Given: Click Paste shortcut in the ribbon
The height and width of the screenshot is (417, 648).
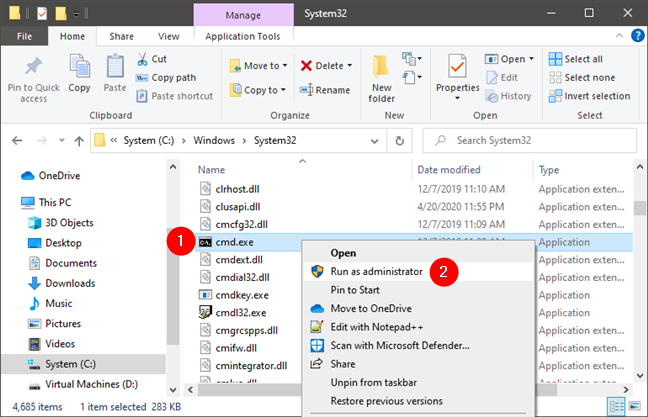Looking at the screenshot, I should (174, 96).
